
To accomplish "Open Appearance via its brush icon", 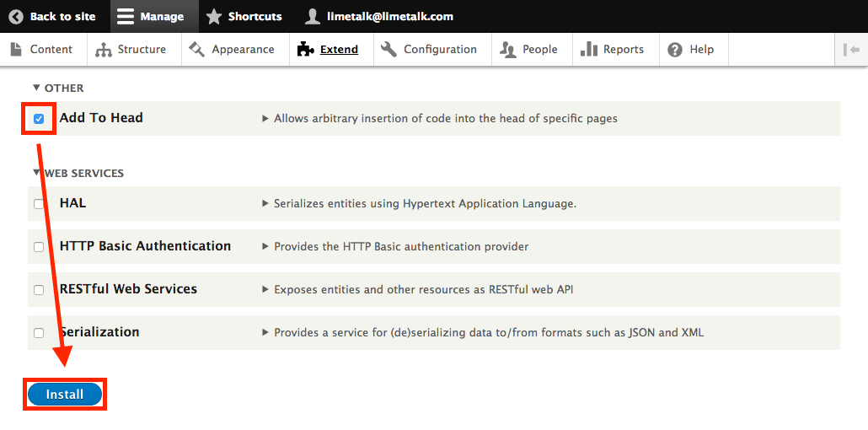I will tap(196, 49).
